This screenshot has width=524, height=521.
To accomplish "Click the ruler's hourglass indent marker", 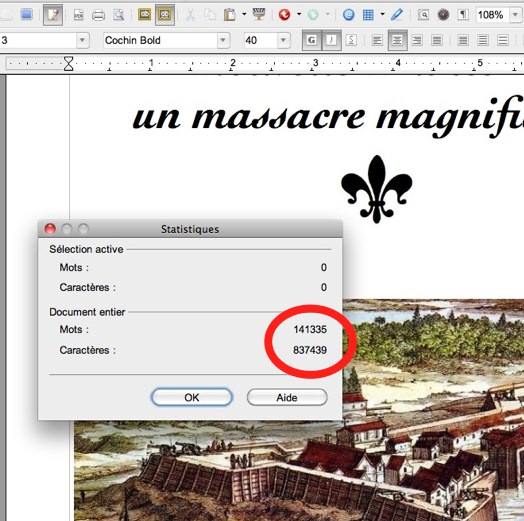I will click(x=69, y=63).
